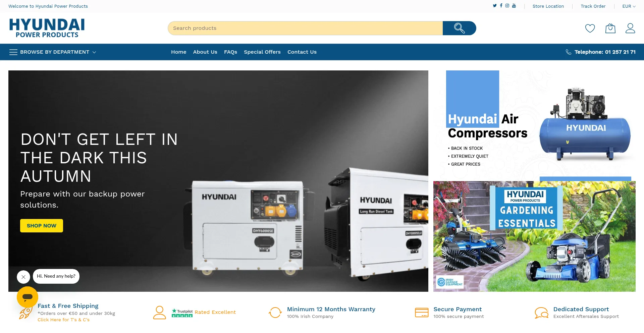View Special Offers menu item
Screen dimensions: 644x333
(262, 52)
